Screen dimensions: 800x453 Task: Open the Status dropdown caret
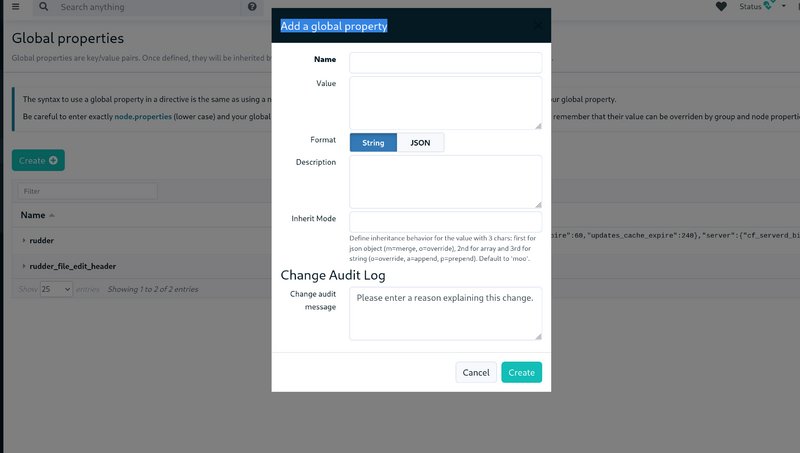784,6
